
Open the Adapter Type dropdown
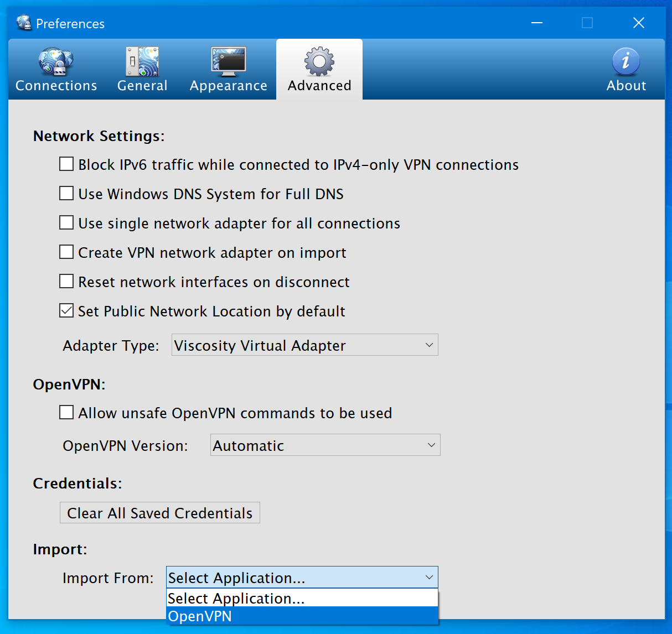(305, 345)
